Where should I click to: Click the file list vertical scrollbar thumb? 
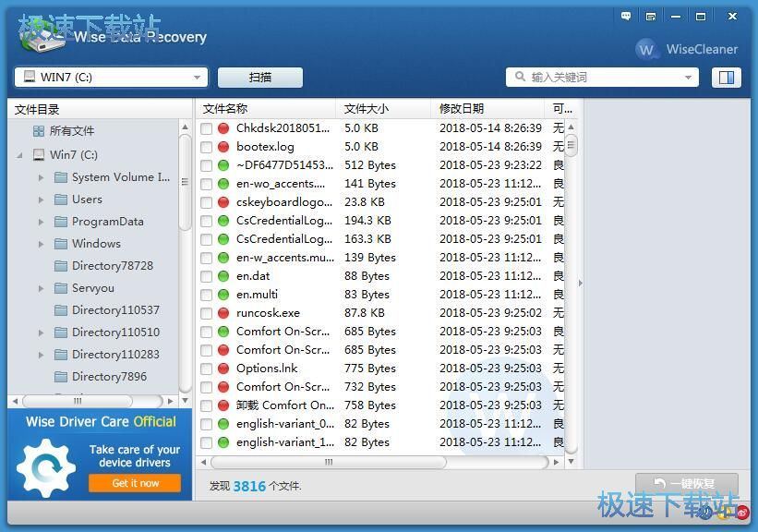coord(571,146)
